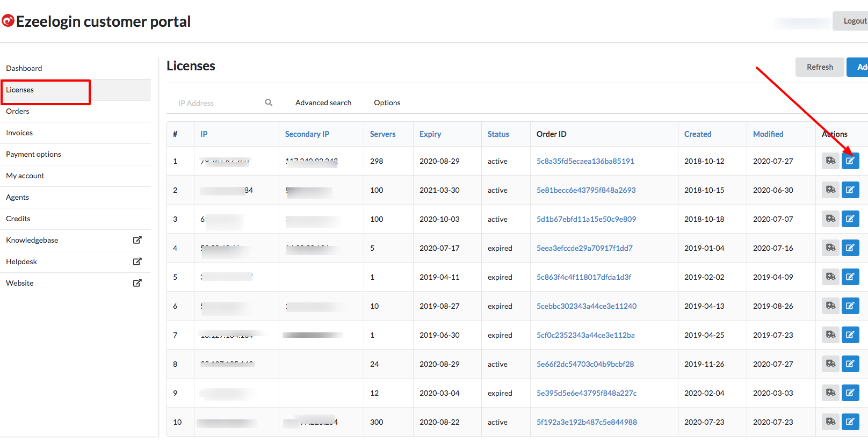This screenshot has width=868, height=443.
Task: Sort table by Modified column
Action: point(768,134)
